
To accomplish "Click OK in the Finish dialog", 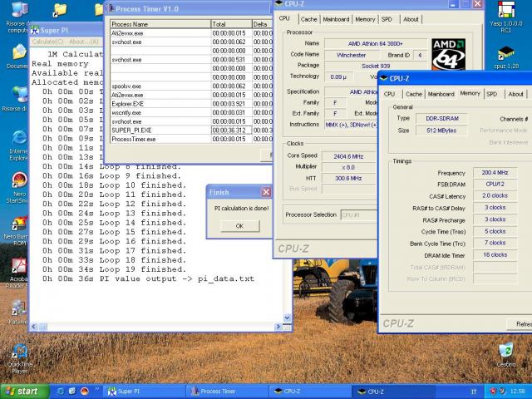I will 240,225.
